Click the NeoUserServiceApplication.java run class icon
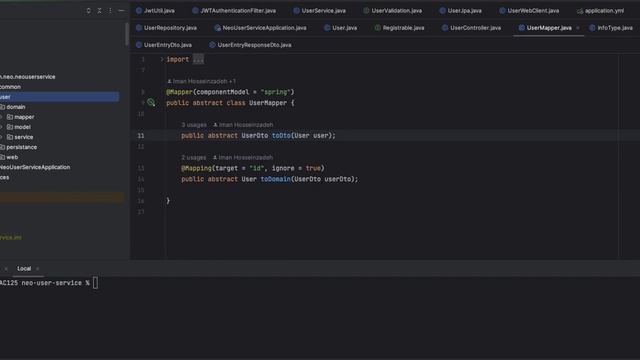The height and width of the screenshot is (360, 640). pos(218,28)
